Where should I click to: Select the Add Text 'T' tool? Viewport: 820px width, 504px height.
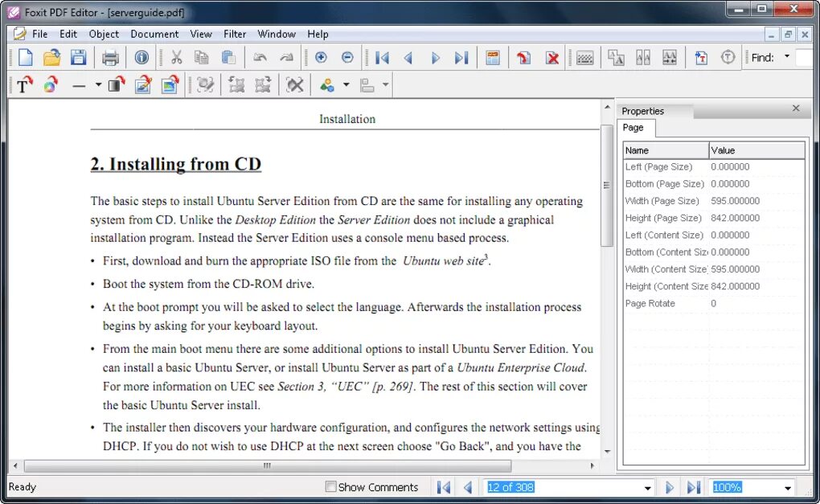click(24, 84)
